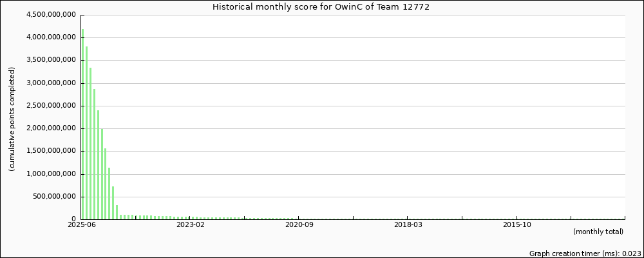Select the 4,000,000,000 y-axis label
This screenshot has width=644, height=258.
(x=52, y=37)
